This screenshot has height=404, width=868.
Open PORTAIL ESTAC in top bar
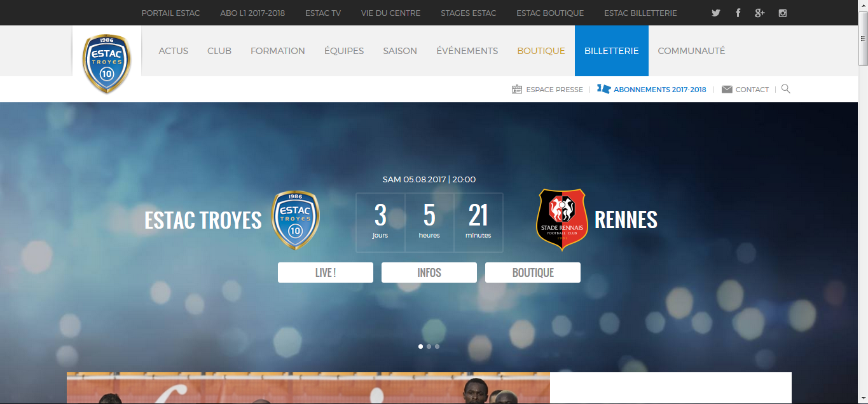point(170,13)
